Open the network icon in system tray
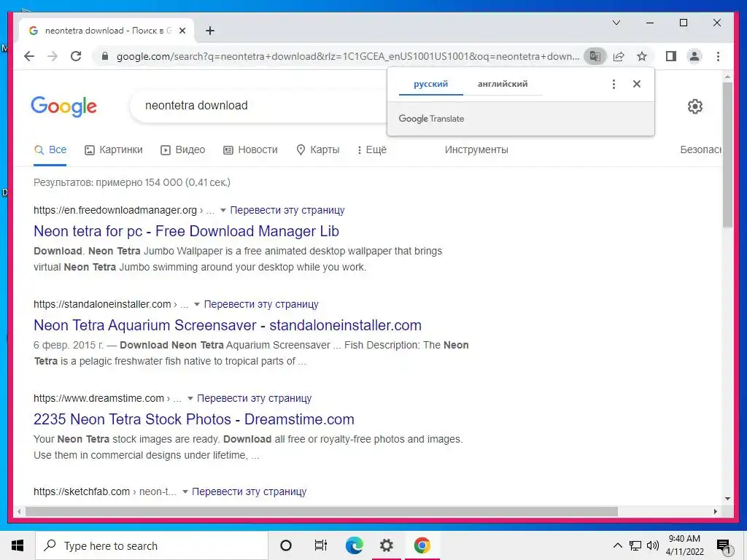747x560 pixels. 635,545
